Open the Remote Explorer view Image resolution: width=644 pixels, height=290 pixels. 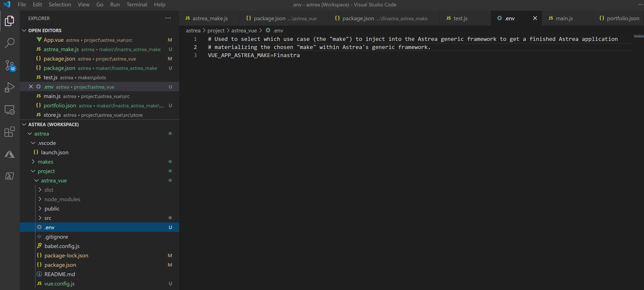[10, 110]
